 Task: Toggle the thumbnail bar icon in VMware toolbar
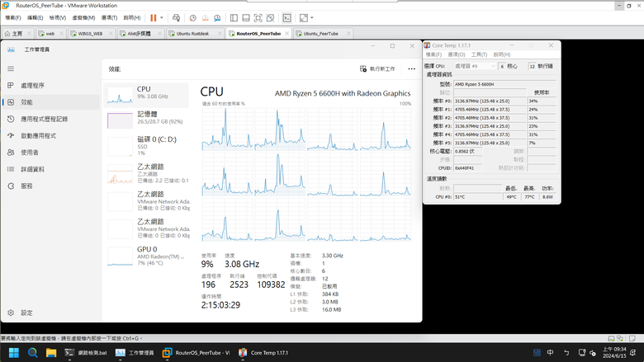[x=245, y=17]
